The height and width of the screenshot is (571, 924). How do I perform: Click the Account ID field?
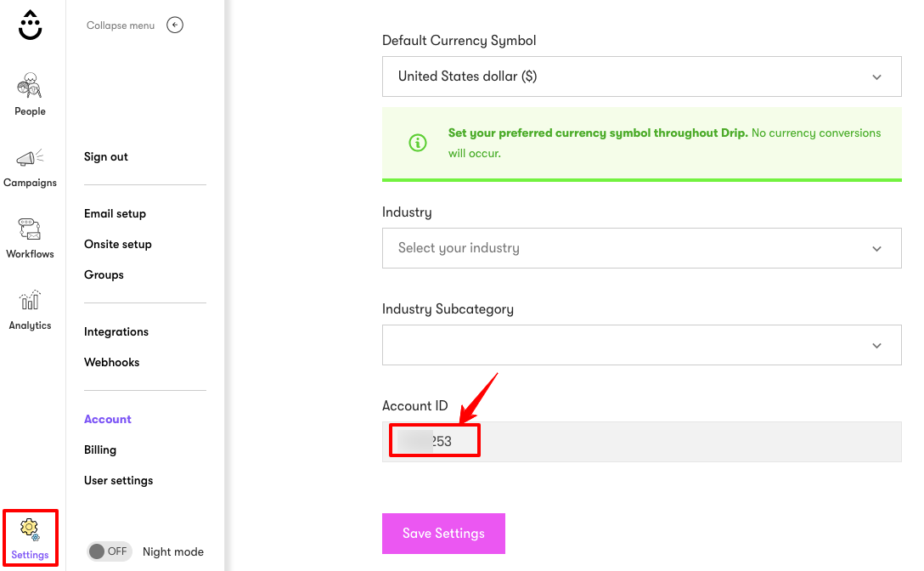pos(641,442)
